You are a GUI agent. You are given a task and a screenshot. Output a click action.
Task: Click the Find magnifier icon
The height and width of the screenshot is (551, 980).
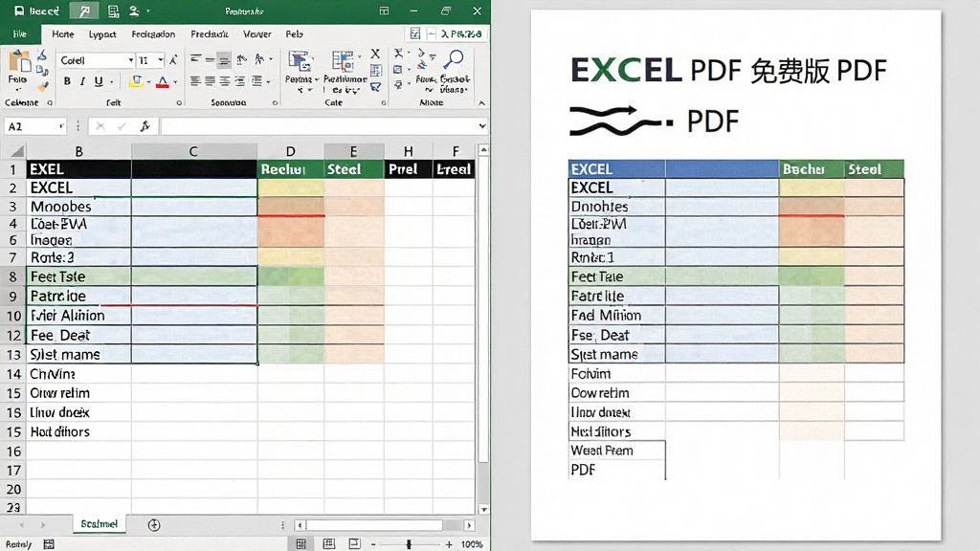454,60
